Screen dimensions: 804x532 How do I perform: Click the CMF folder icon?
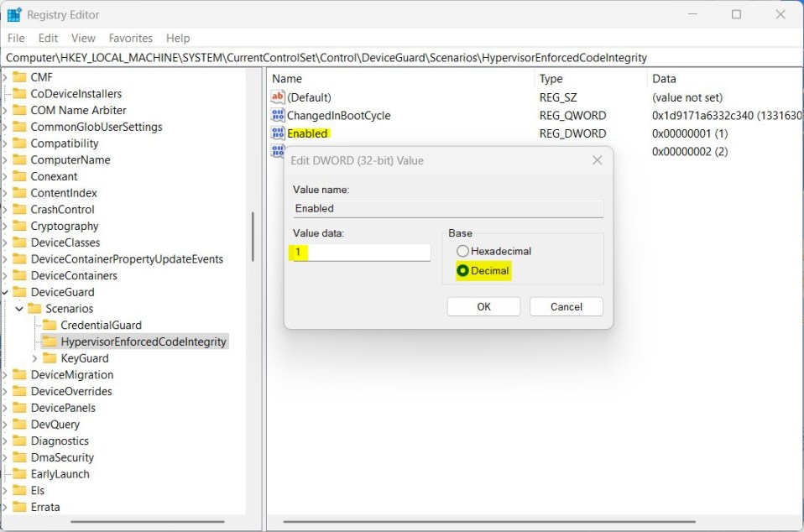click(x=19, y=77)
